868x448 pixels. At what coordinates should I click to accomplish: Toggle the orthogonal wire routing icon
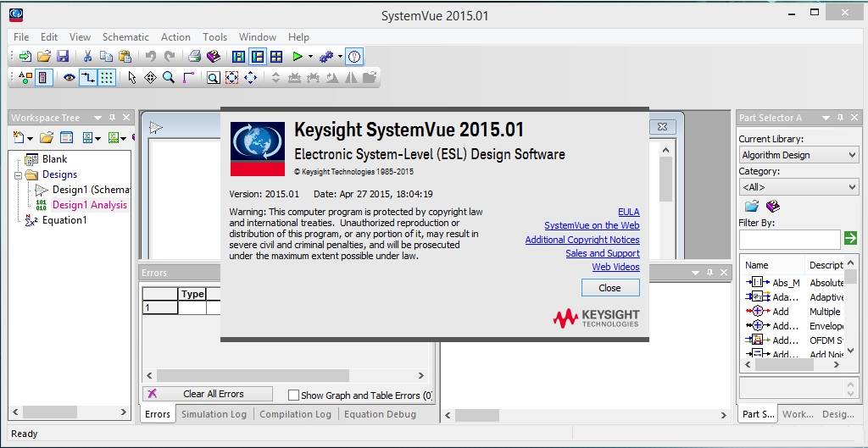coord(88,77)
